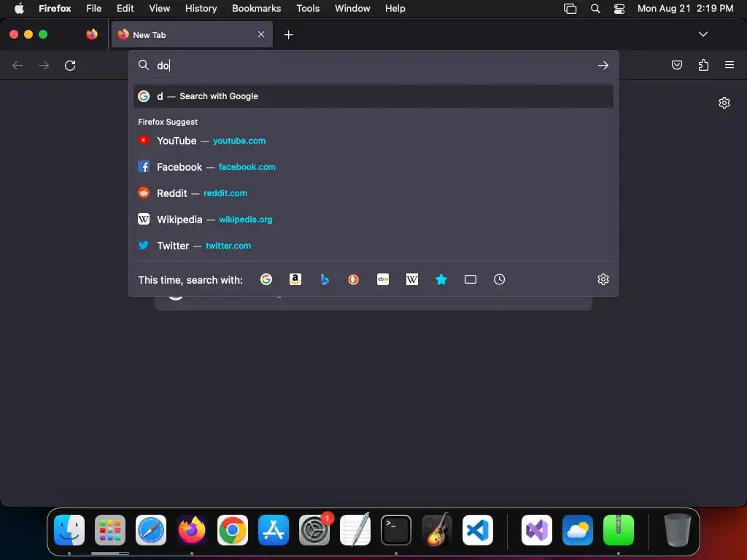Open the View menu
The width and height of the screenshot is (747, 560).
159,8
